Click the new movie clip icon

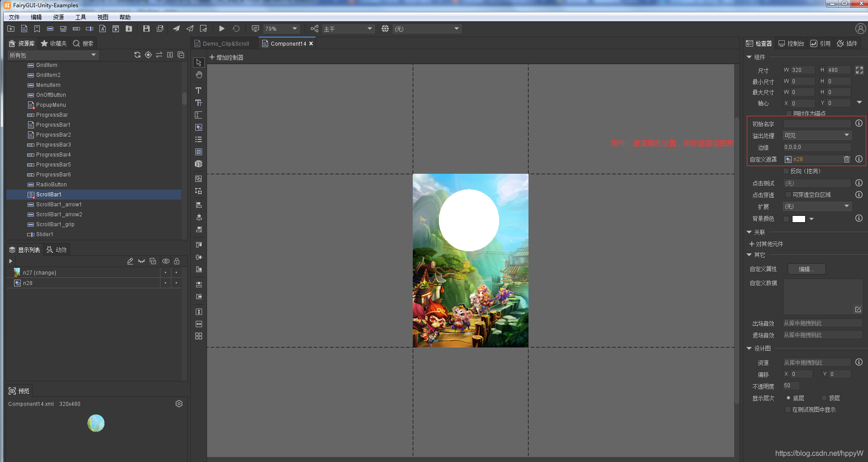click(x=116, y=29)
